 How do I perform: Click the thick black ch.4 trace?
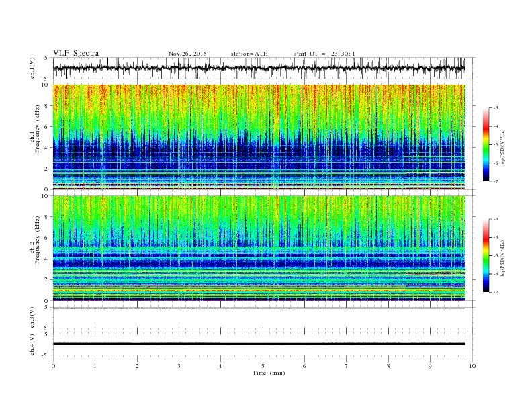click(x=259, y=344)
